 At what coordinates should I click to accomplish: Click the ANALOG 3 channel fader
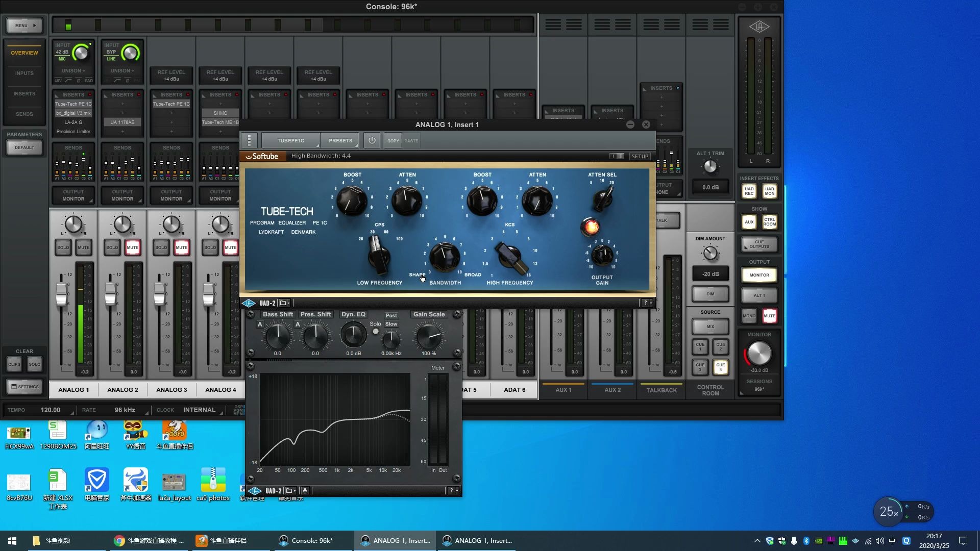(159, 293)
